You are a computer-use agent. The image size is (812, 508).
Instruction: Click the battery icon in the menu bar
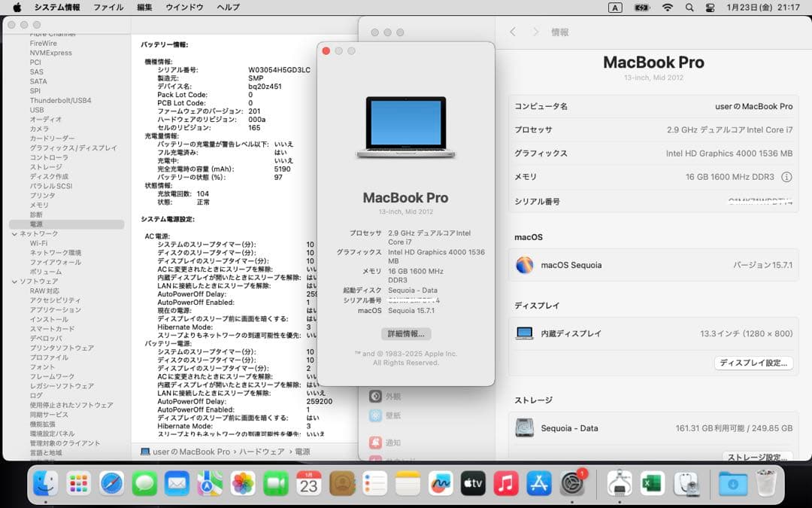tap(641, 8)
